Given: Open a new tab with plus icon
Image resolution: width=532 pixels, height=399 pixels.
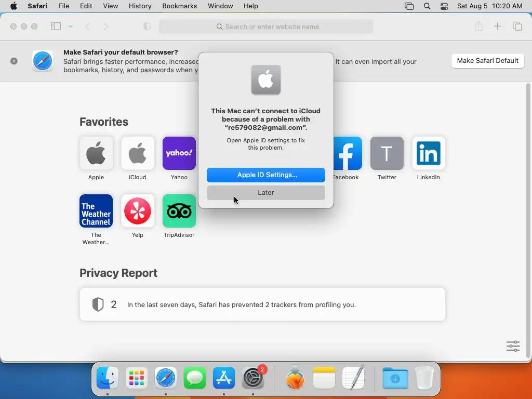Looking at the screenshot, I should point(497,26).
